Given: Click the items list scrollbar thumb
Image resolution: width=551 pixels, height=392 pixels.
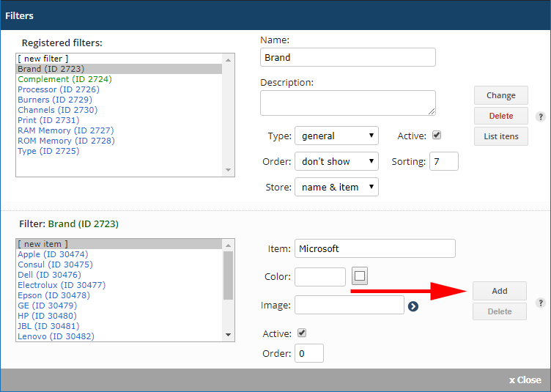Looking at the screenshot, I should pyautogui.click(x=228, y=275).
